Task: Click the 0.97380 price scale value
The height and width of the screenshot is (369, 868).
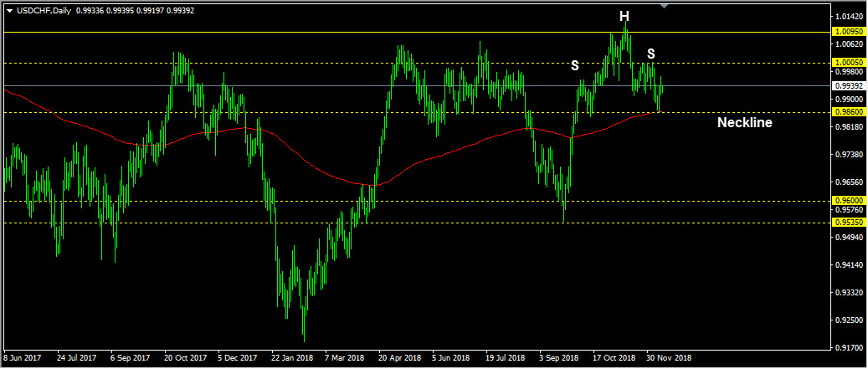Action: point(850,155)
